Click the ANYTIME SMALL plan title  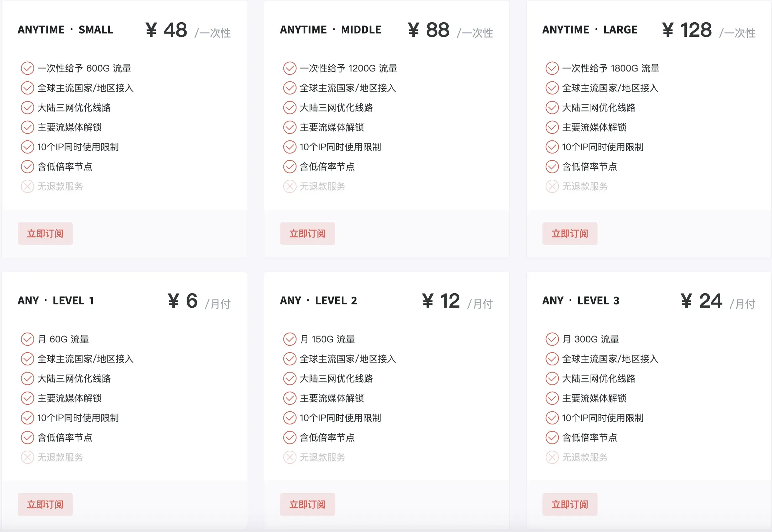(65, 30)
